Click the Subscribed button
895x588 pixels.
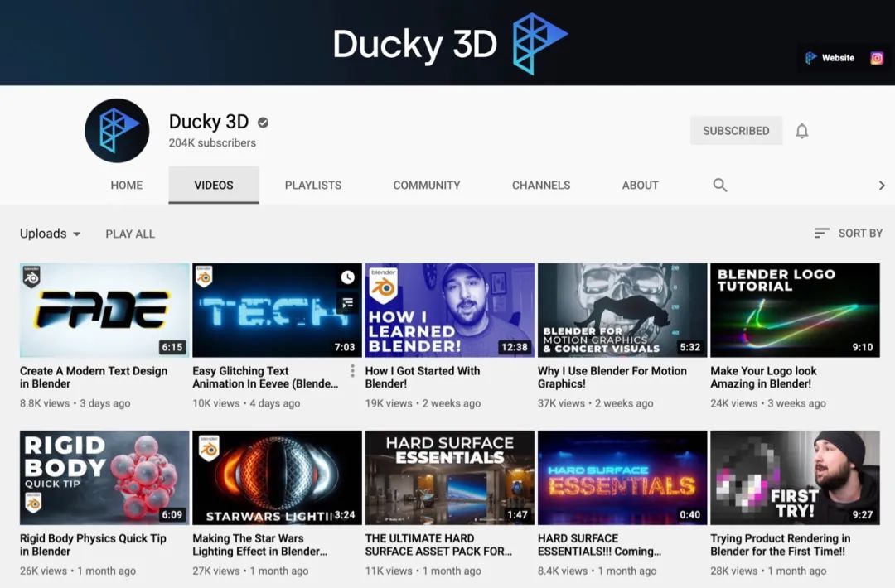pyautogui.click(x=737, y=131)
